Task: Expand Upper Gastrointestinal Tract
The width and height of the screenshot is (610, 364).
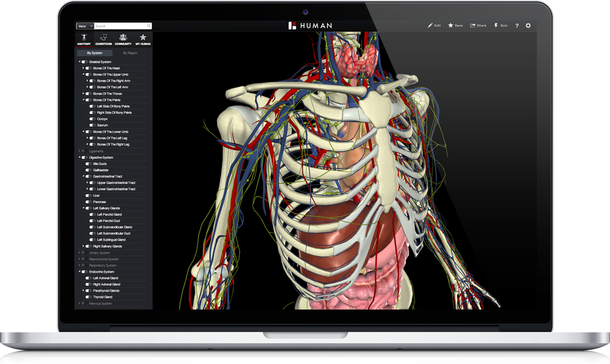Action: coord(87,182)
